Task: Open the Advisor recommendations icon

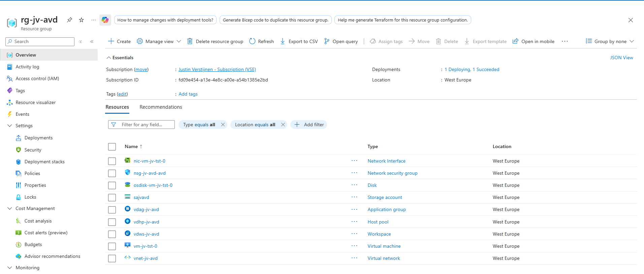Action: coord(19,256)
